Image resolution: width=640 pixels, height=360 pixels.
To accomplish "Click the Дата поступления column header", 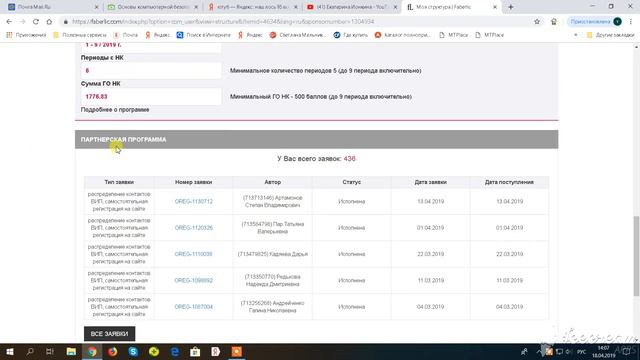I will (509, 182).
